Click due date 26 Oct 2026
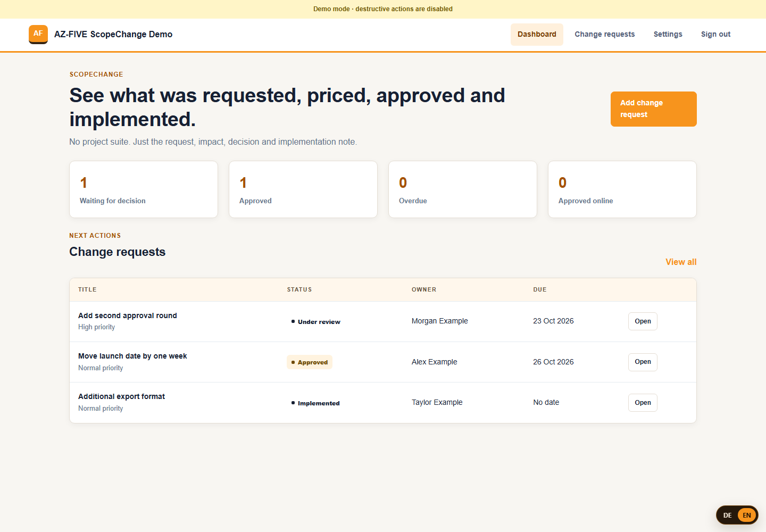The width and height of the screenshot is (766, 532). click(x=553, y=362)
